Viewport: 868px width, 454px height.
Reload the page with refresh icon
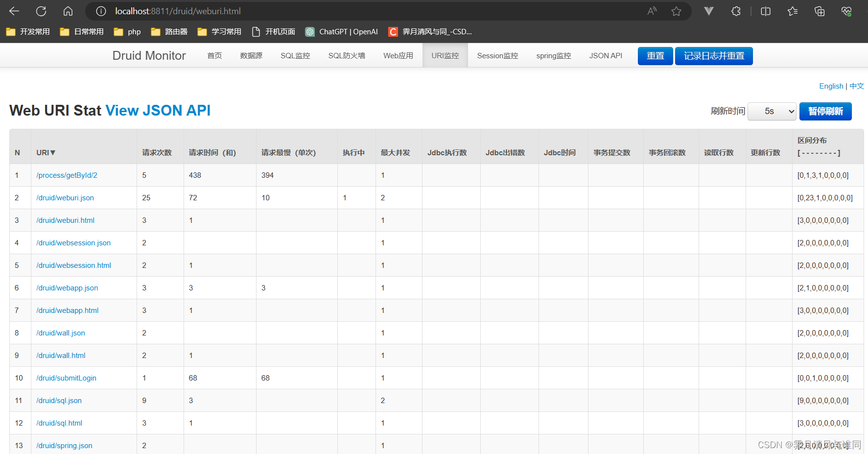click(x=41, y=11)
